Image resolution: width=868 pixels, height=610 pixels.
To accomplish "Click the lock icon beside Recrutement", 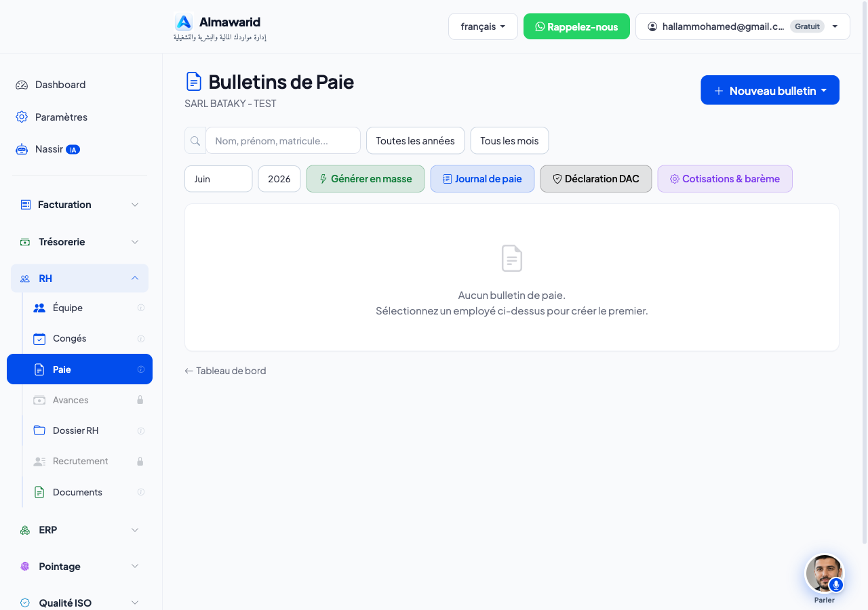I will click(140, 461).
